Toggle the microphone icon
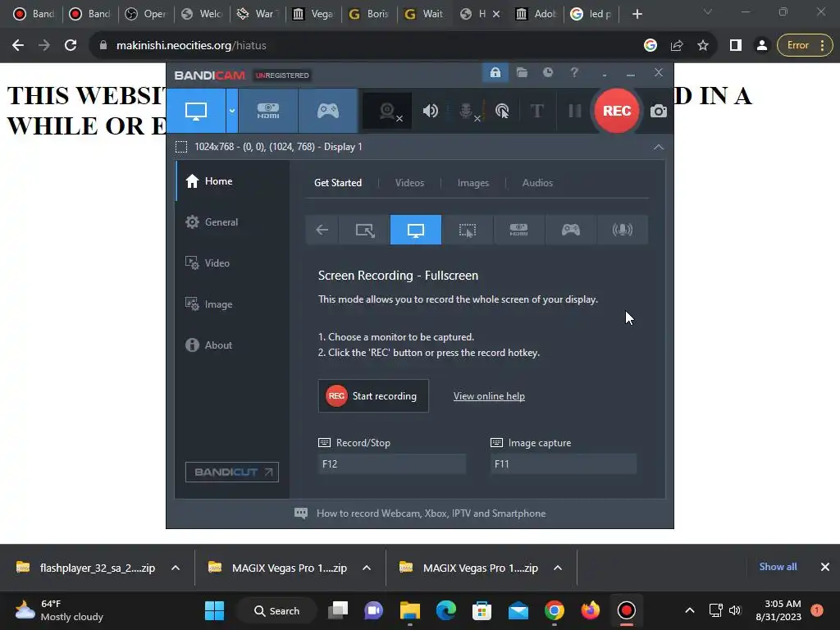 point(467,111)
